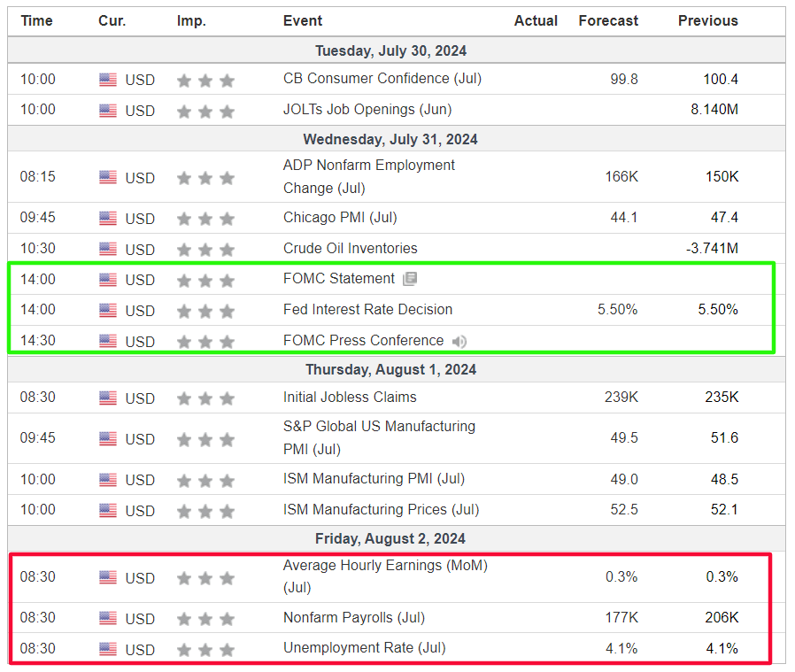Click the 239K Jobless Claims forecast value
Image resolution: width=795 pixels, height=672 pixels.
point(621,398)
